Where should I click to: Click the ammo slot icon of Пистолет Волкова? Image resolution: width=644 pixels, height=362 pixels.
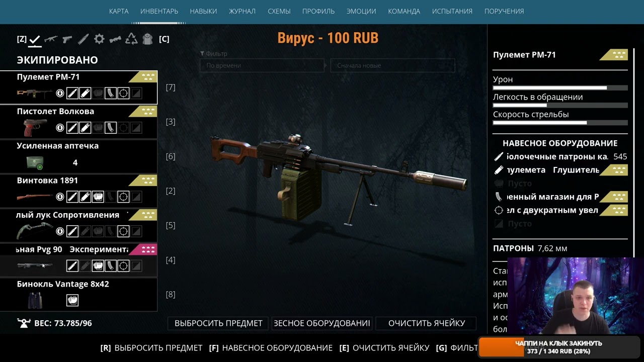click(72, 128)
